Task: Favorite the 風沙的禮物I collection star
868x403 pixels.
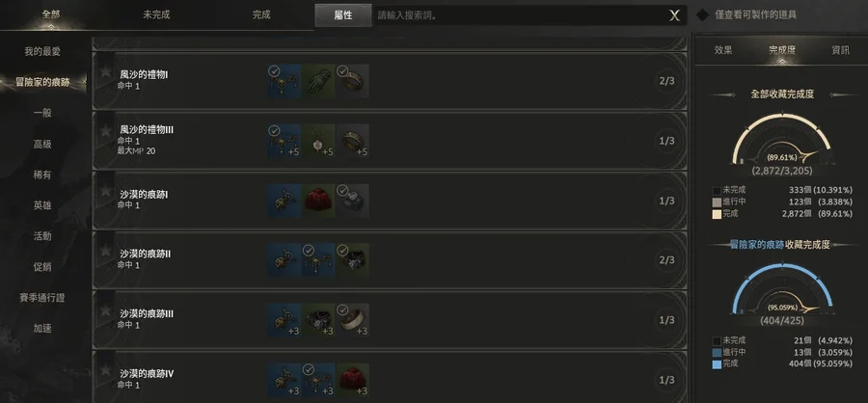Action: (104, 72)
